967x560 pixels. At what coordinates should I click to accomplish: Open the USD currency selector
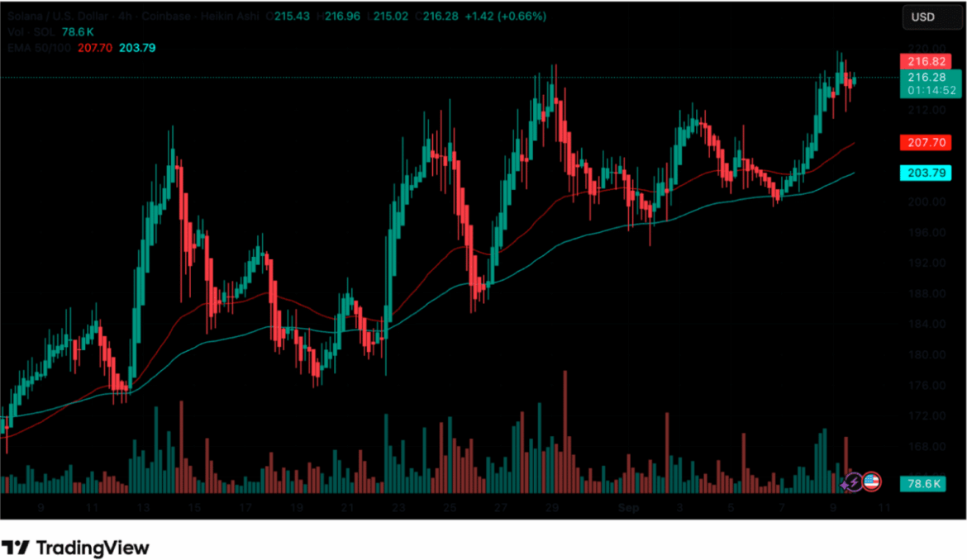tap(923, 17)
